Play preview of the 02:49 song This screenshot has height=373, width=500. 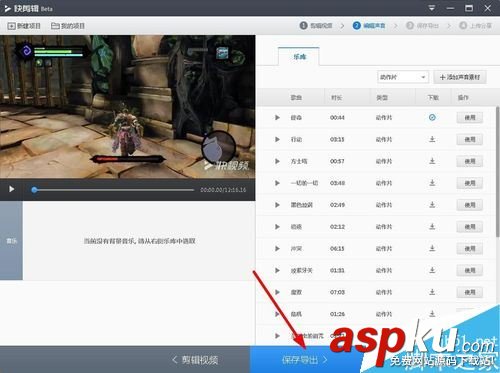[277, 205]
